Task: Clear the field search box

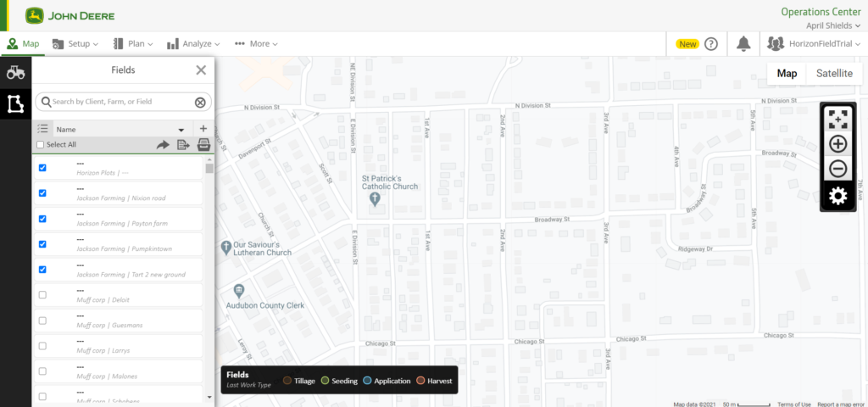Action: (x=200, y=102)
